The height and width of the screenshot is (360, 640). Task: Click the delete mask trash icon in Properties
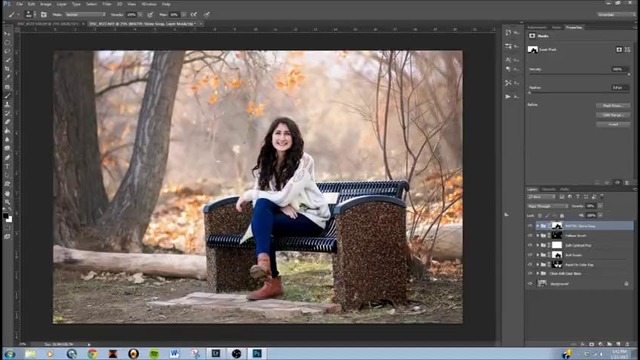[627, 183]
